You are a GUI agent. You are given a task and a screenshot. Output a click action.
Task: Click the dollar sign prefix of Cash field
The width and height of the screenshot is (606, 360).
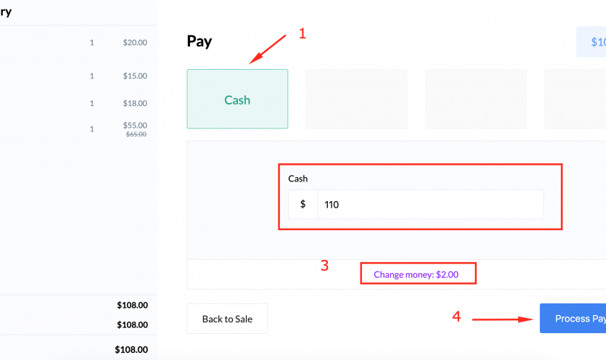click(303, 204)
